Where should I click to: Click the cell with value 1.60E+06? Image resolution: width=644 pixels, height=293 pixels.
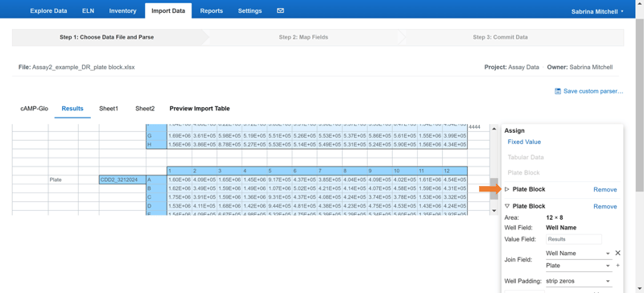(180, 180)
